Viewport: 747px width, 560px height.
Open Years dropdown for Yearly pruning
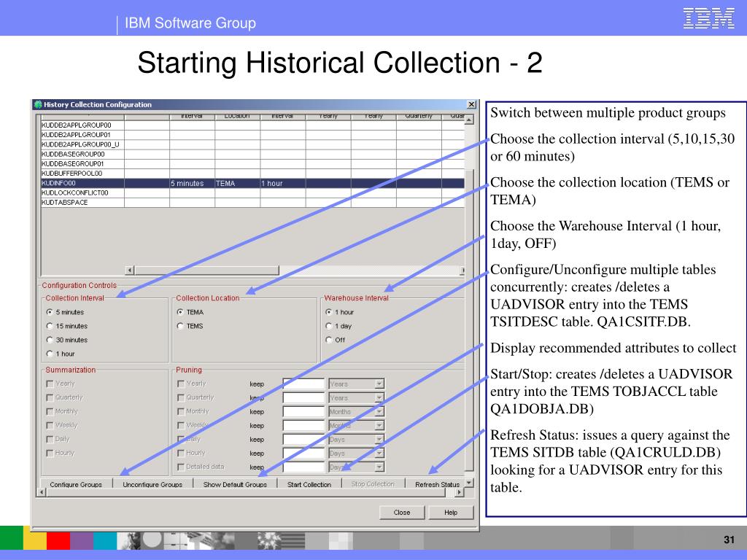[x=379, y=384]
